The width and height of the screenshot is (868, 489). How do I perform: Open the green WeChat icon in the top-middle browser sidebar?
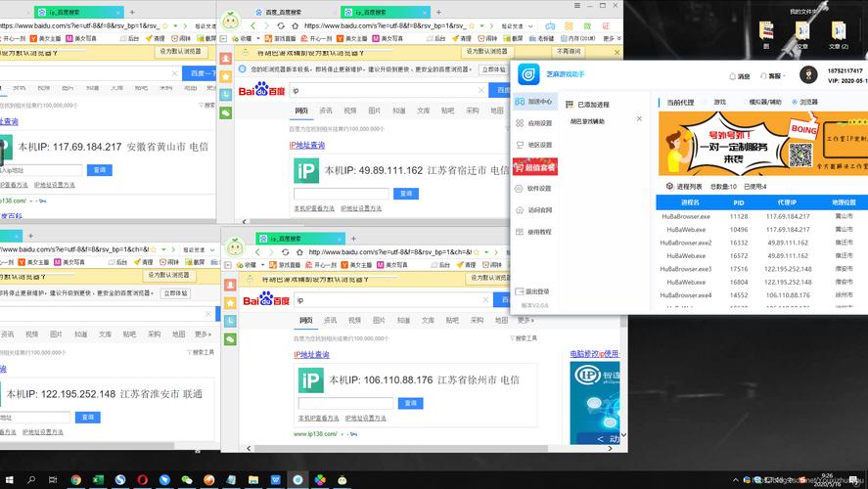[x=226, y=112]
